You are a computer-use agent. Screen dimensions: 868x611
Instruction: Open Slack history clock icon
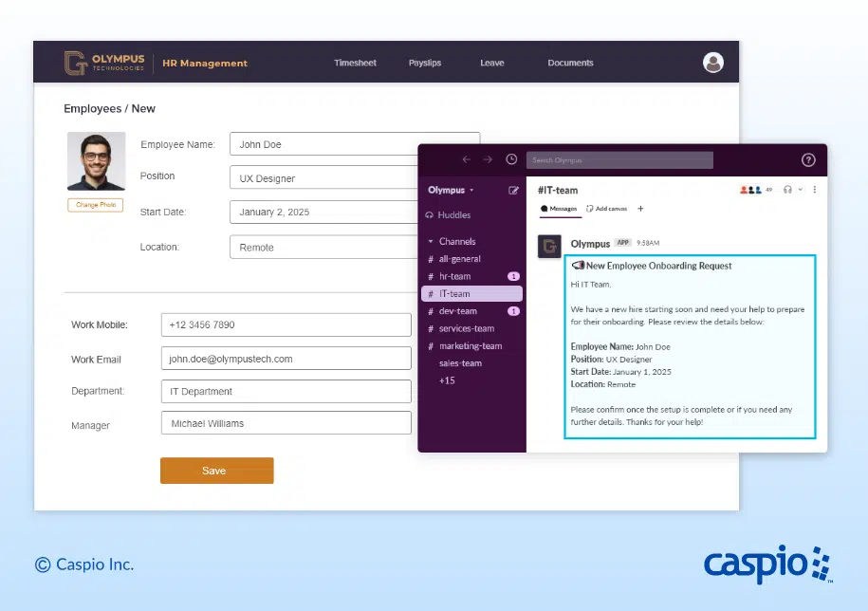click(x=512, y=160)
